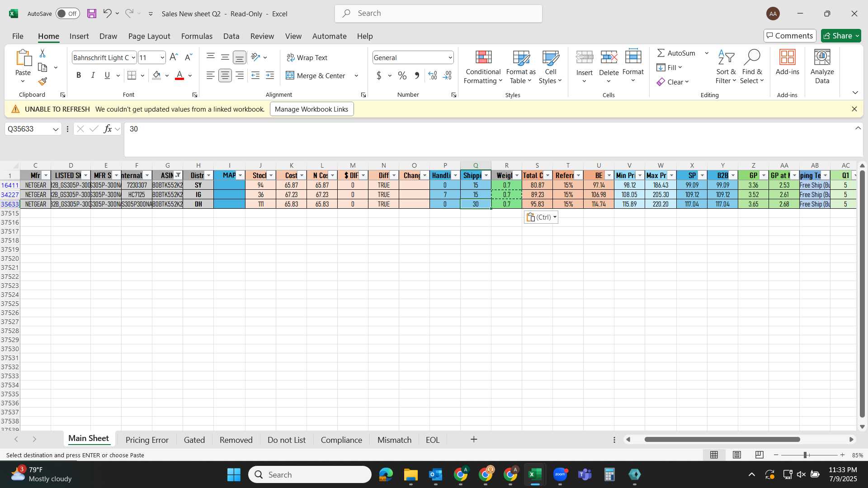
Task: Open Zoom app from taskbar
Action: [560, 474]
